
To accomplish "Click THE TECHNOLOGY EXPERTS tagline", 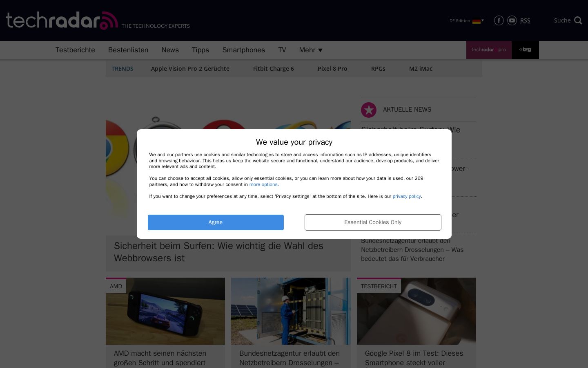I will [x=156, y=26].
